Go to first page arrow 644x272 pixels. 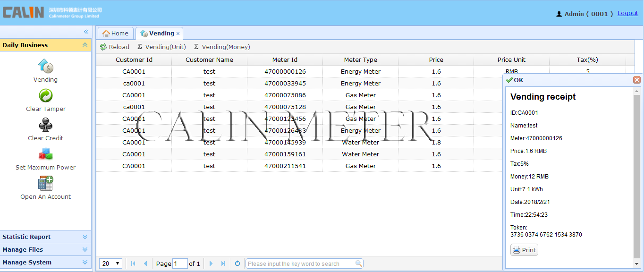133,263
